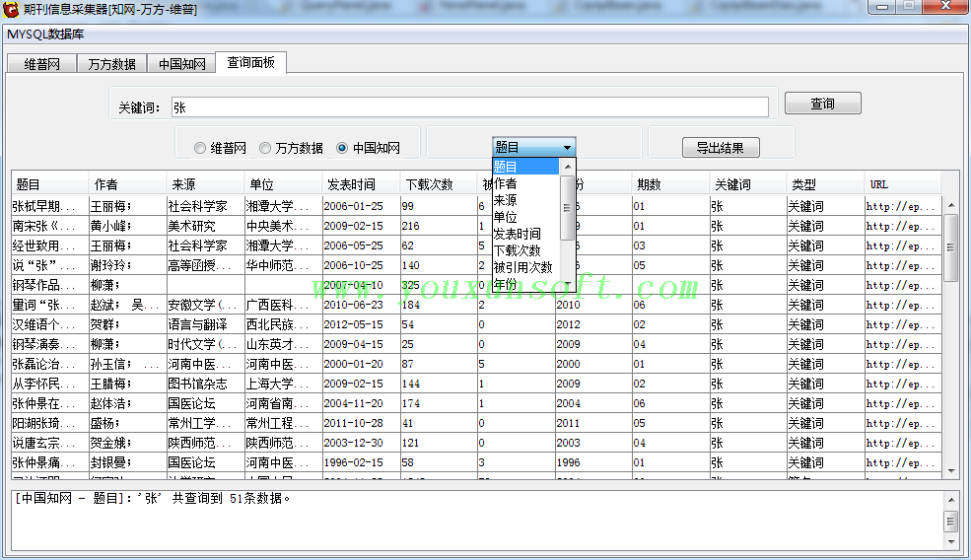The image size is (971, 560).
Task: Click the date cell 2009-04-15
Action: point(361,344)
